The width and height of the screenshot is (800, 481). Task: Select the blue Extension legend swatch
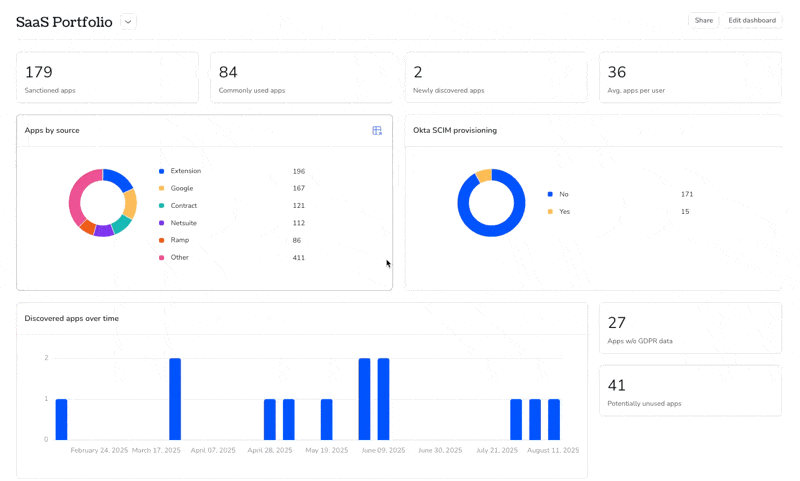click(161, 171)
